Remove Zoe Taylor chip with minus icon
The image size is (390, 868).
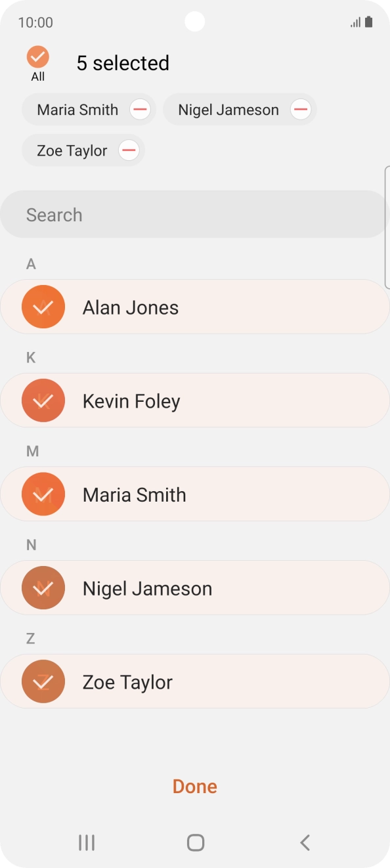129,150
